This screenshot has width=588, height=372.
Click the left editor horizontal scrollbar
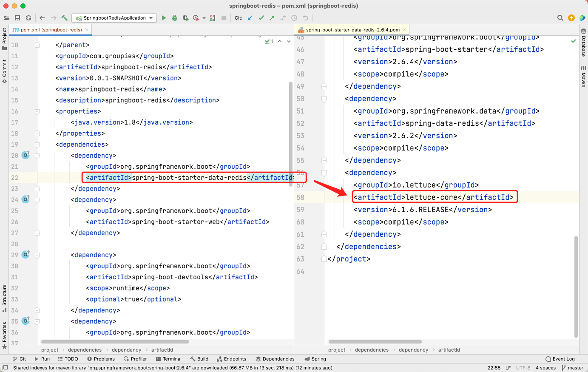point(115,341)
